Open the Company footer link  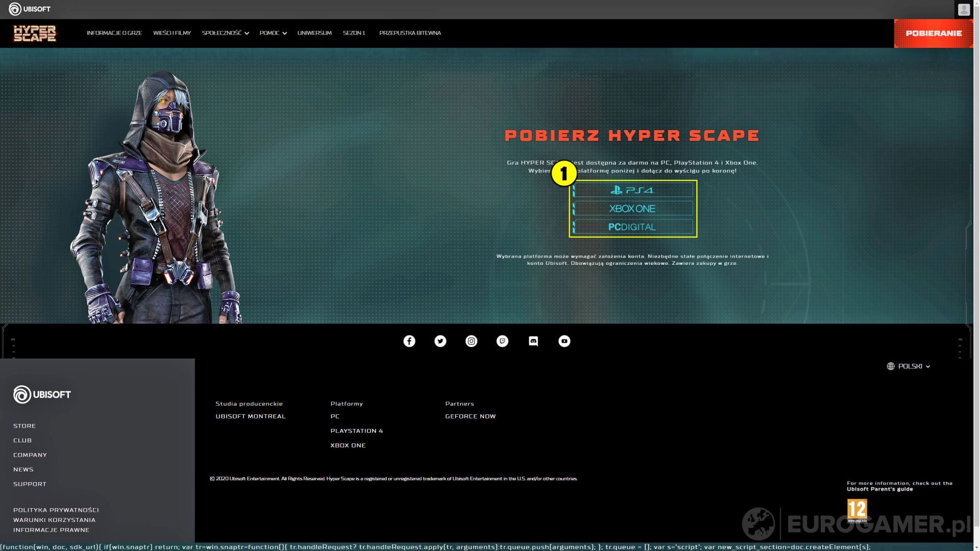30,455
